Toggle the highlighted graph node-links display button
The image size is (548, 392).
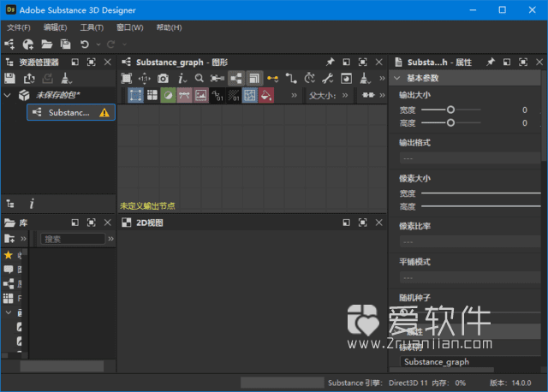(x=236, y=78)
